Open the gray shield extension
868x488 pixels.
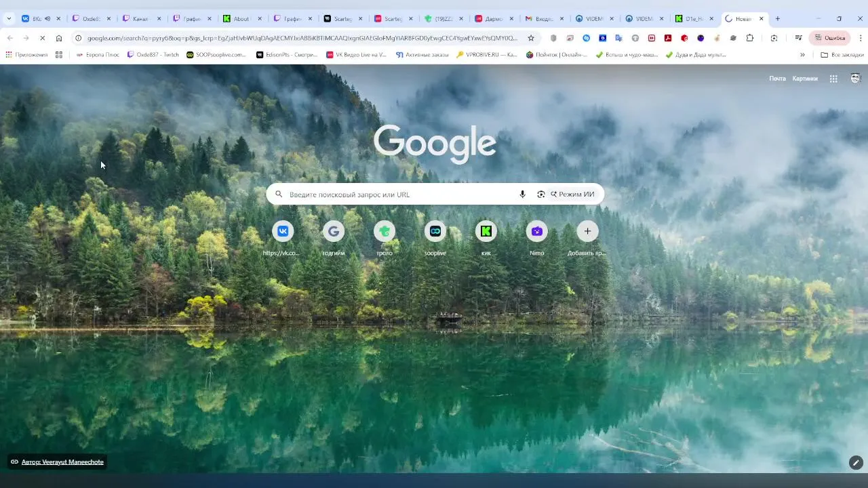point(553,38)
